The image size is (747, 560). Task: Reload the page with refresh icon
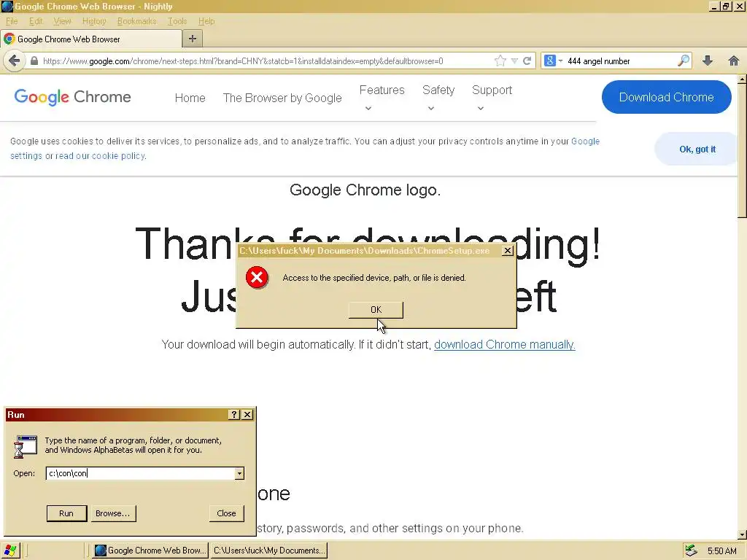click(x=527, y=61)
